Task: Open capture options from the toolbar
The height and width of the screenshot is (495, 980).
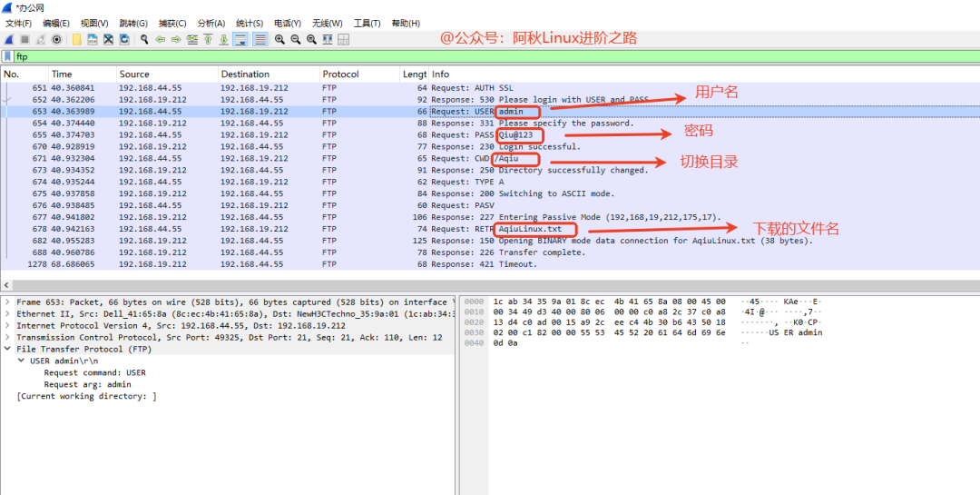Action: [x=57, y=39]
